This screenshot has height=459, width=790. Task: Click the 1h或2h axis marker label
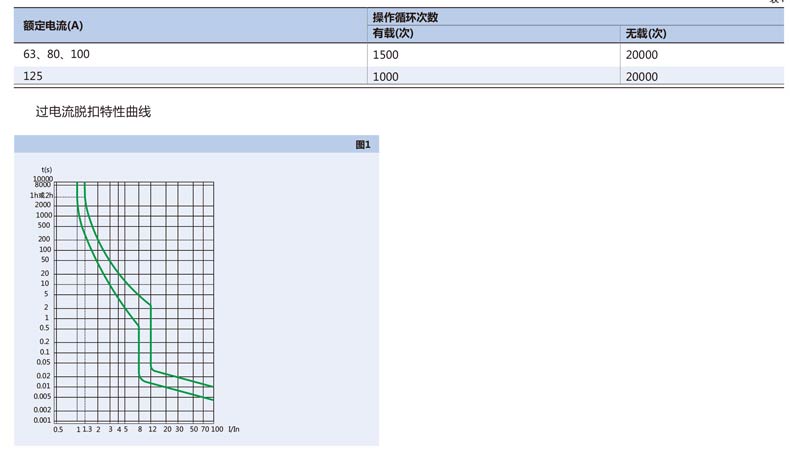click(40, 195)
